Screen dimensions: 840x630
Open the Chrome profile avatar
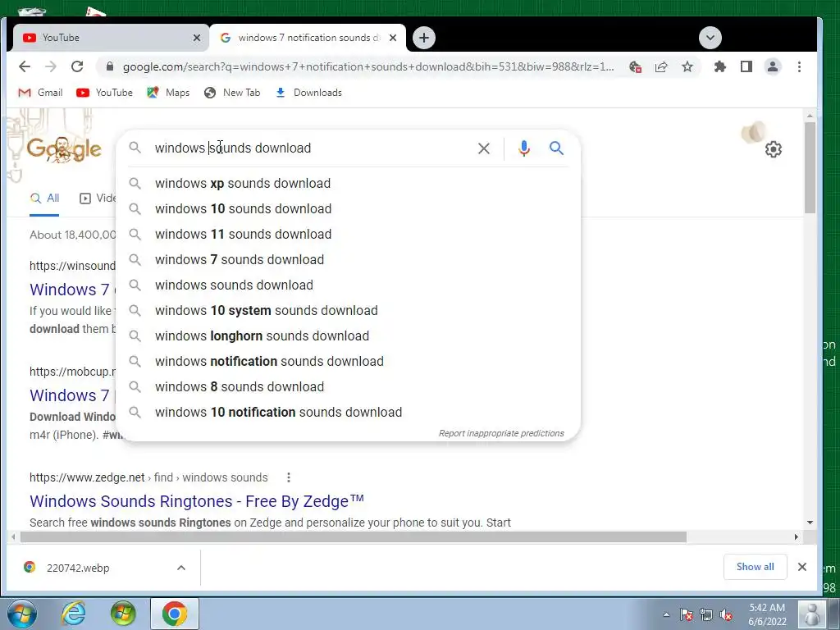pyautogui.click(x=773, y=66)
